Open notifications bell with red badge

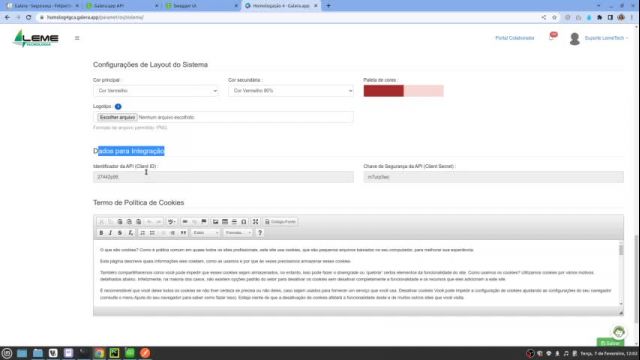pyautogui.click(x=552, y=37)
